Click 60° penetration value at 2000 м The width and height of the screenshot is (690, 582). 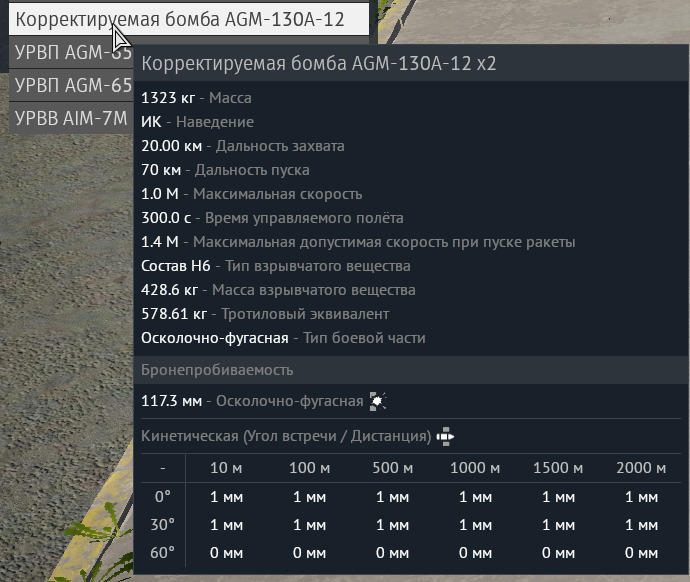click(x=642, y=553)
